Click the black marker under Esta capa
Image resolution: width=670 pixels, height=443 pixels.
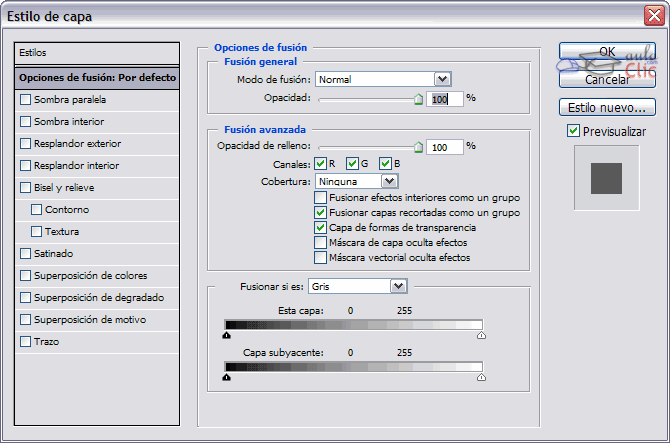click(x=227, y=337)
